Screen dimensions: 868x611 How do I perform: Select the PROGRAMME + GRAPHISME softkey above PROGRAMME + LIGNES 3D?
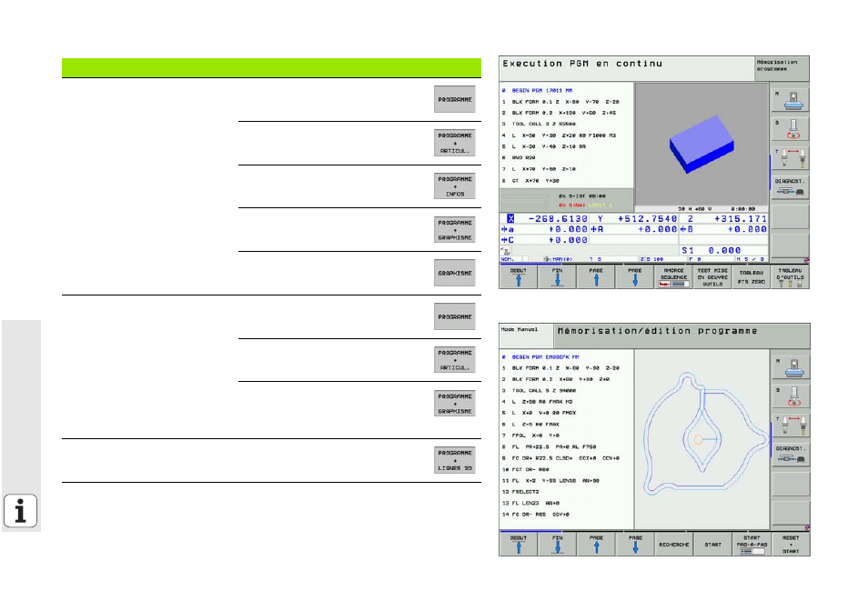455,404
